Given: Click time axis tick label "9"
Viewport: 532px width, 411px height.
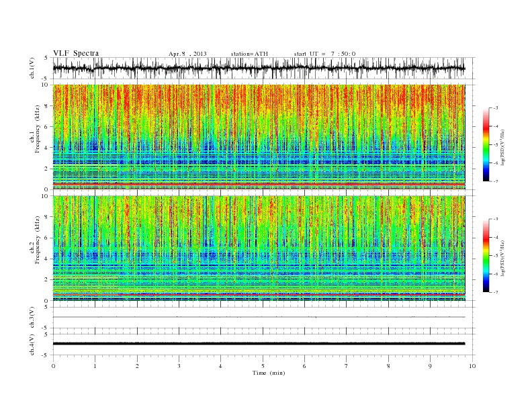Looking at the screenshot, I should [x=430, y=366].
